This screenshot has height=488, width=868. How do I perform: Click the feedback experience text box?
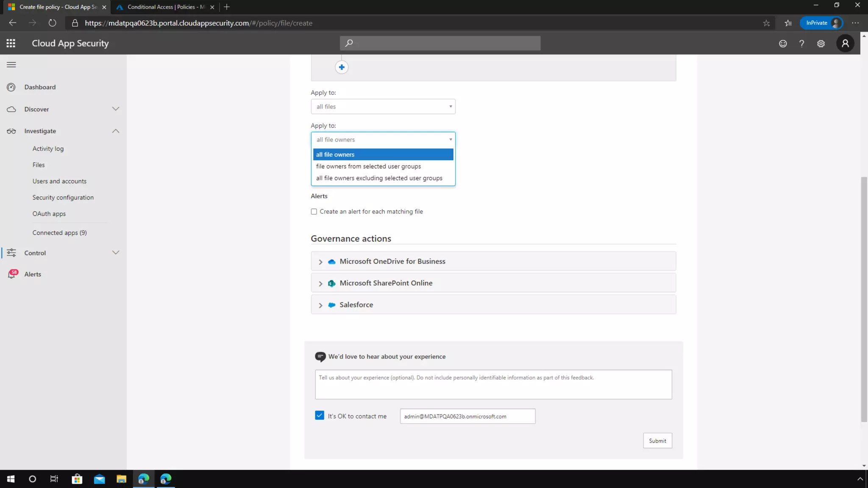[x=493, y=384]
